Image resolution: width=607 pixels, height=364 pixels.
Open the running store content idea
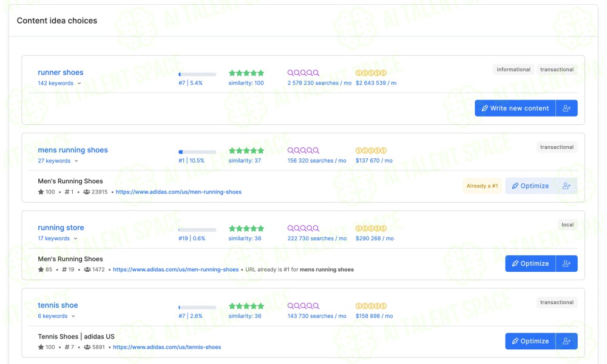61,228
